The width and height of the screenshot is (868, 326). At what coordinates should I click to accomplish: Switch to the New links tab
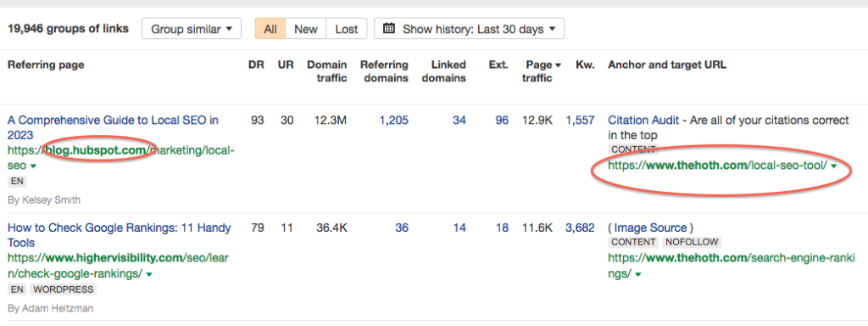pos(305,29)
